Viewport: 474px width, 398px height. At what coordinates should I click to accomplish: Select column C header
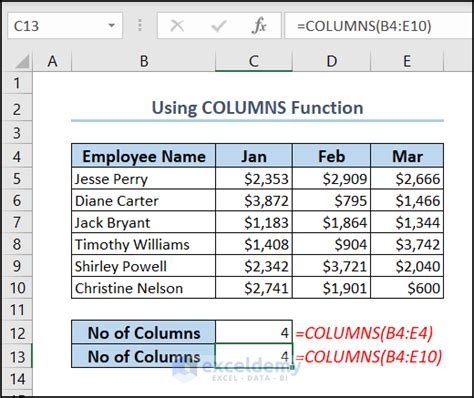(x=254, y=61)
